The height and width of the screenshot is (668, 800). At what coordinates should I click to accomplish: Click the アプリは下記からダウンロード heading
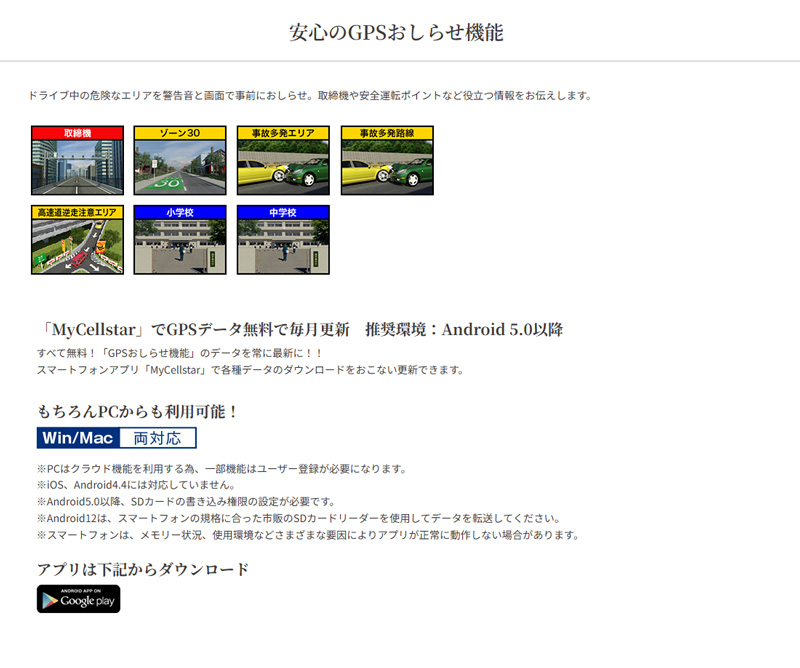click(x=142, y=569)
